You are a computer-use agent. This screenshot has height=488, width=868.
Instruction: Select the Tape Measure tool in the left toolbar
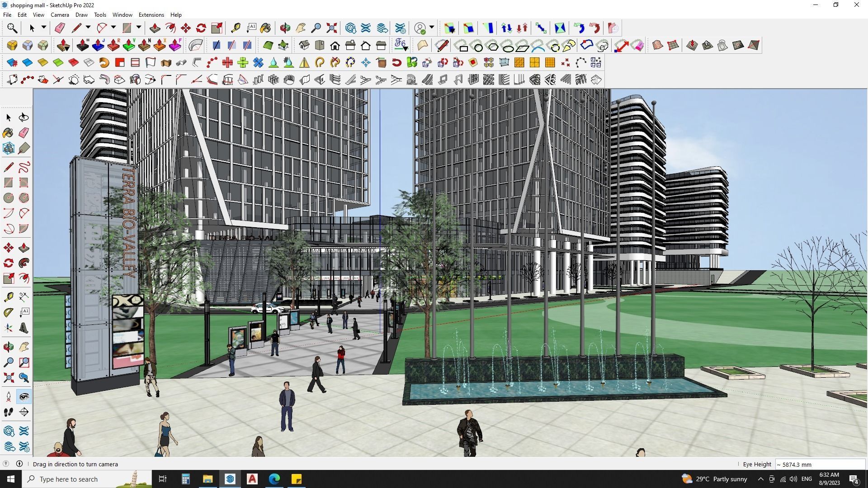[x=9, y=297]
